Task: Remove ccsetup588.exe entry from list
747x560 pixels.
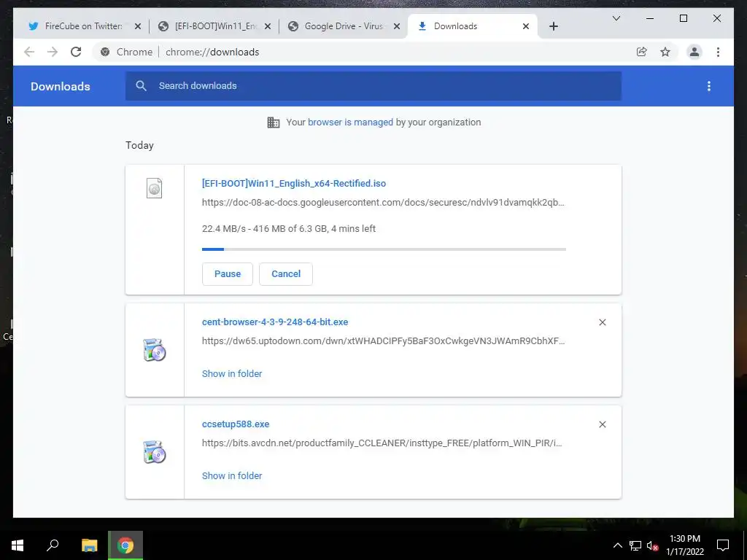Action: pyautogui.click(x=602, y=424)
